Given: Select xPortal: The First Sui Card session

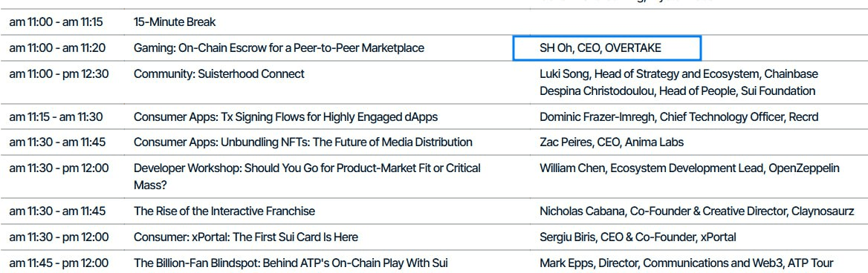Looking at the screenshot, I should pos(246,237).
